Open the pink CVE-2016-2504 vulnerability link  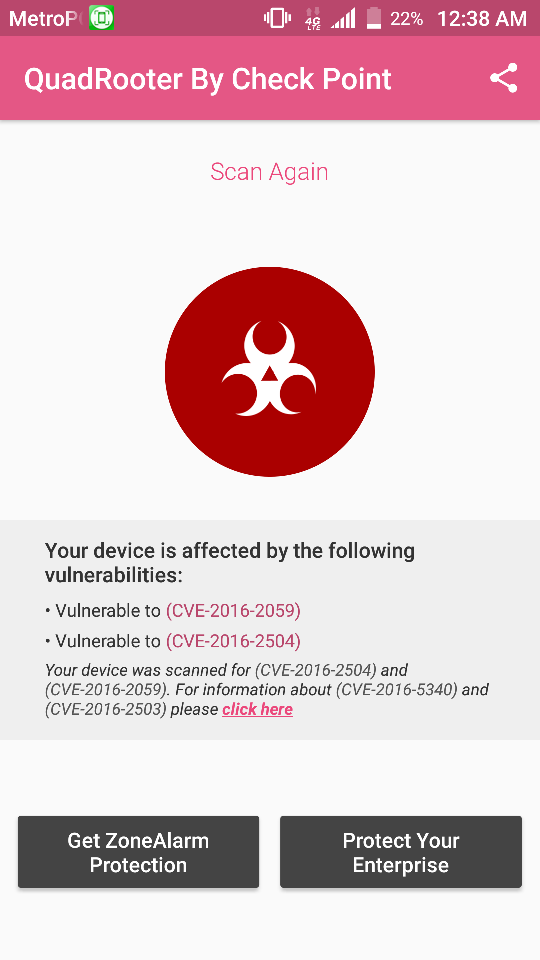[x=233, y=641]
